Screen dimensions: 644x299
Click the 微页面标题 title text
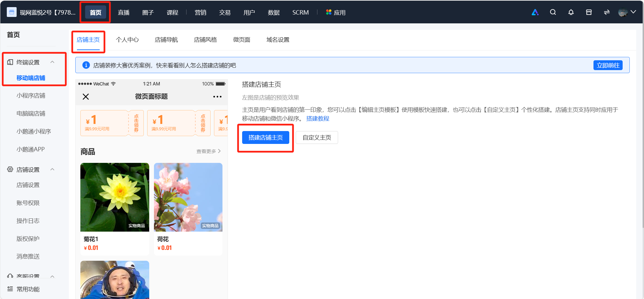point(151,97)
